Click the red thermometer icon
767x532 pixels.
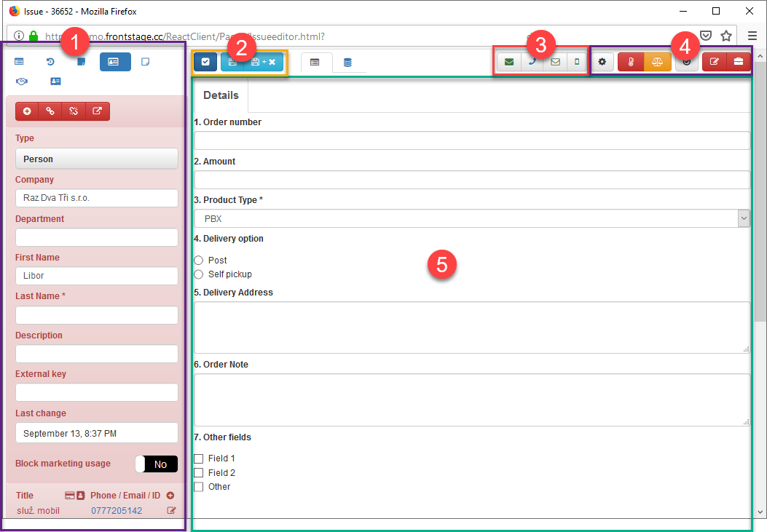[631, 62]
